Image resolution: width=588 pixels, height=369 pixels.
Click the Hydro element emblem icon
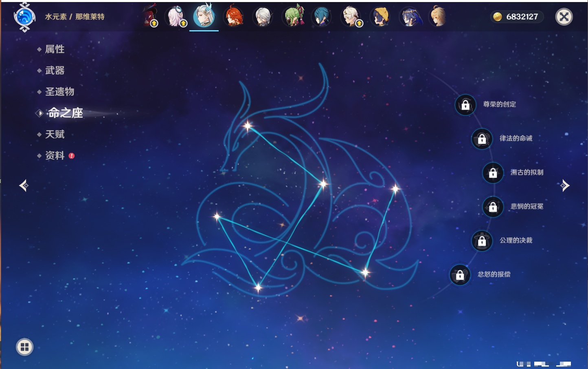pyautogui.click(x=24, y=17)
